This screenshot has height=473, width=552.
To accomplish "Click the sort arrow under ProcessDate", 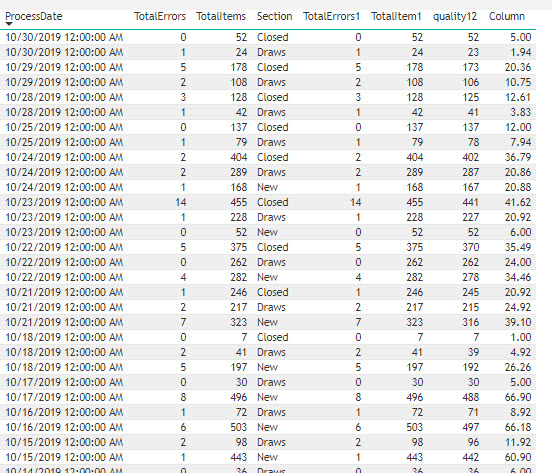I will tap(9, 24).
